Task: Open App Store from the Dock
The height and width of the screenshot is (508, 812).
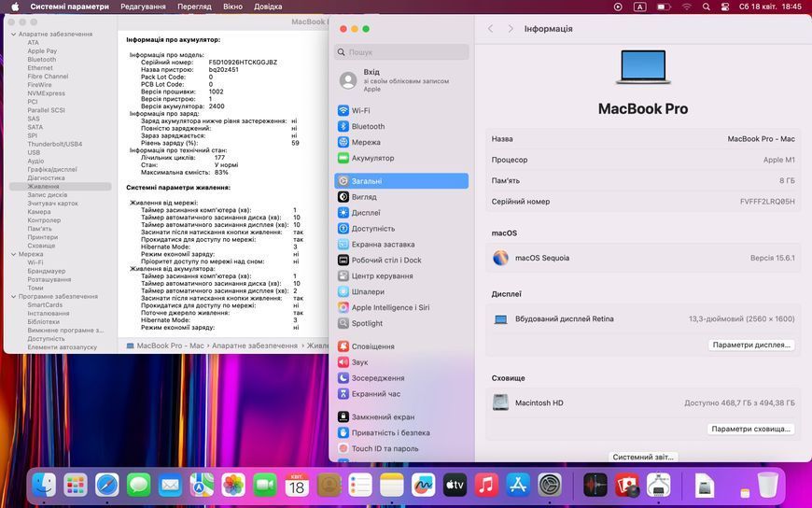Action: 518,486
